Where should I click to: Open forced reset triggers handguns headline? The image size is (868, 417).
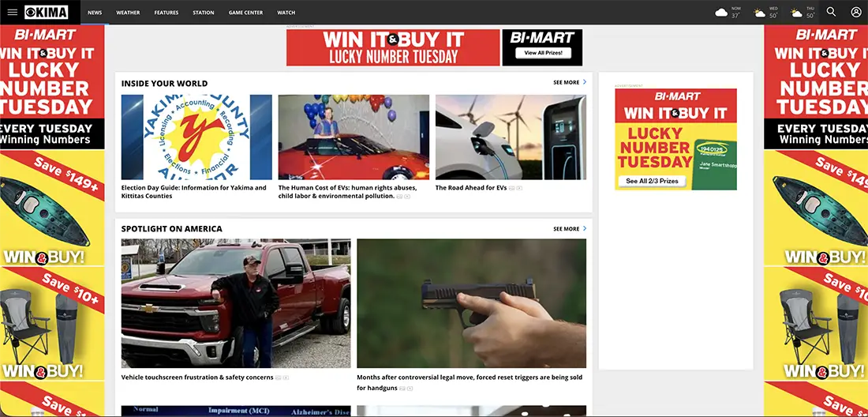[x=470, y=383]
